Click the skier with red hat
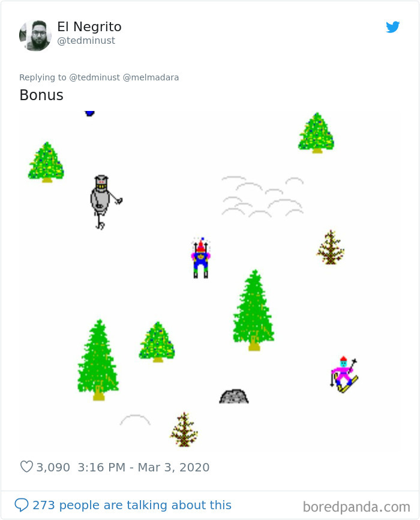This screenshot has width=420, height=520. (x=201, y=258)
